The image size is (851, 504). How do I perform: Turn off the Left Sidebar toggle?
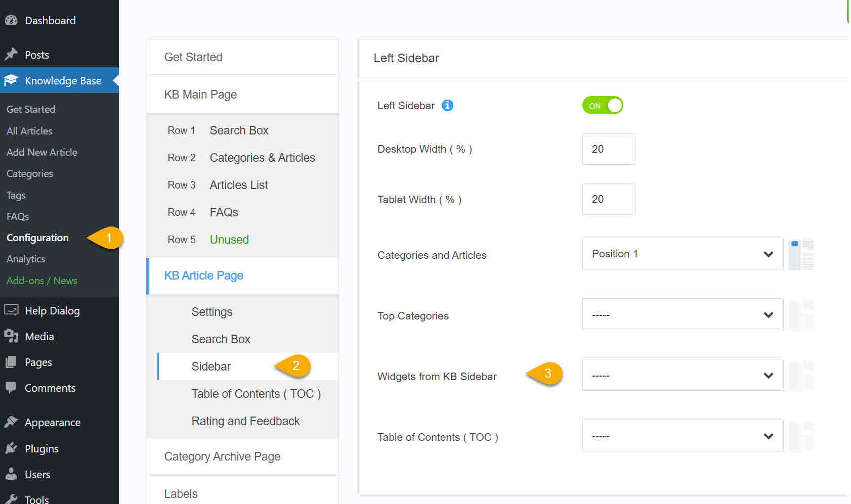coord(602,105)
